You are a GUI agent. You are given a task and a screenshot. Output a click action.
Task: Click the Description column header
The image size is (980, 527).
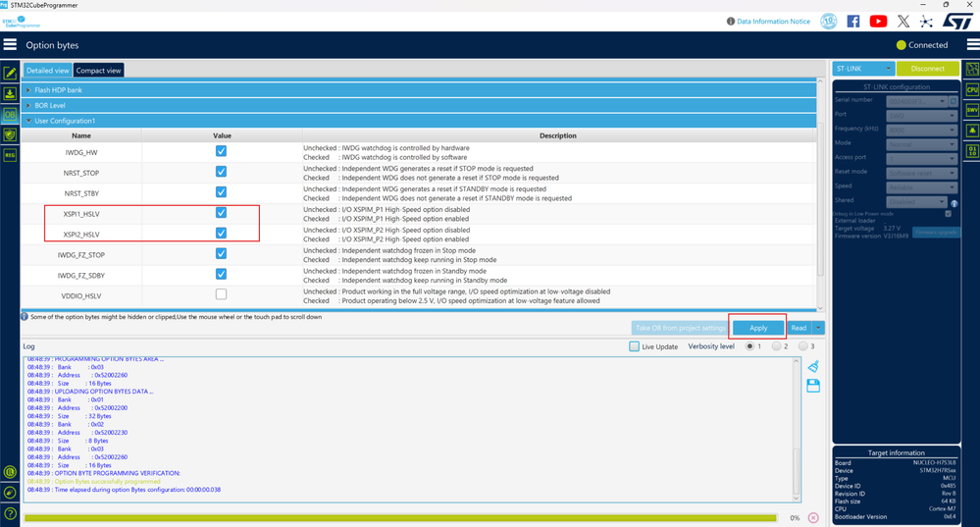pos(558,135)
